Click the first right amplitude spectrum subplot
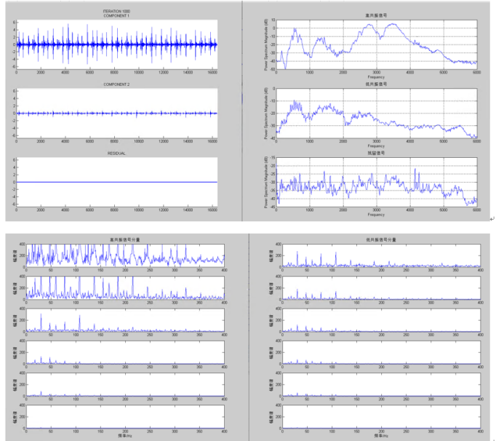Screen dimensions: 504x441 pos(381,255)
